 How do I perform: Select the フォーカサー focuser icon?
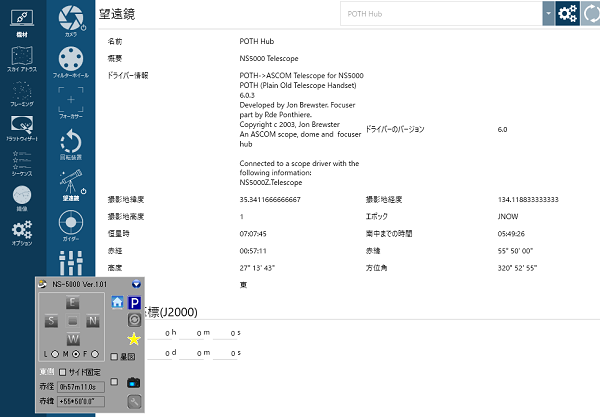point(71,103)
